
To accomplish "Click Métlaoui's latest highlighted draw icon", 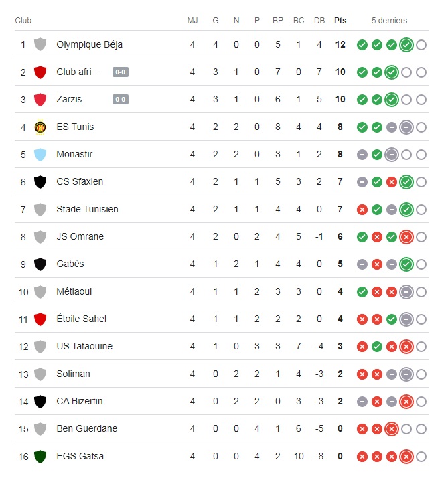I will (x=406, y=292).
